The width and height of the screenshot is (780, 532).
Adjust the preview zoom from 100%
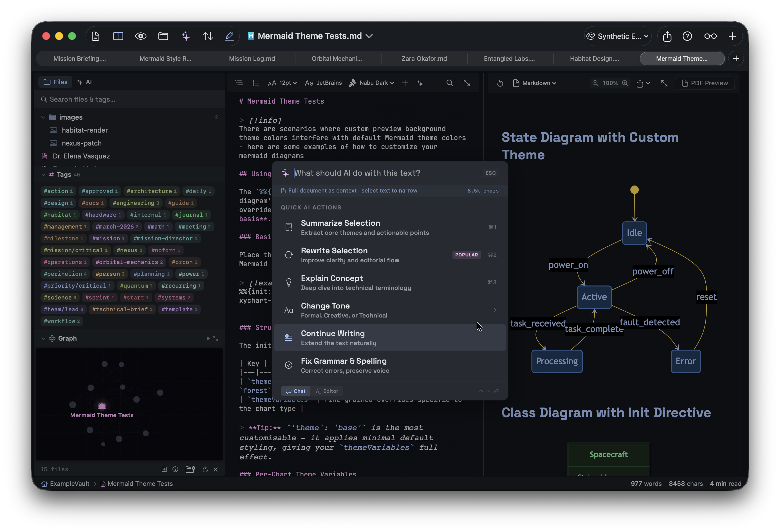click(x=610, y=83)
